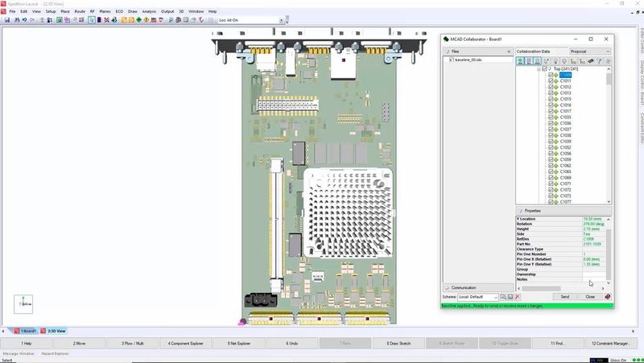Toggle the C1035 component checkbox
The image size is (644, 363).
(551, 118)
